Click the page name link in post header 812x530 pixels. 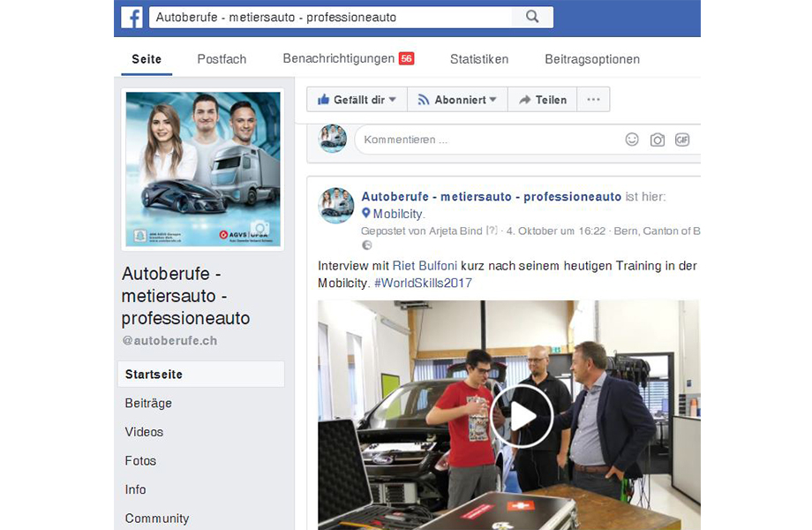tap(491, 197)
